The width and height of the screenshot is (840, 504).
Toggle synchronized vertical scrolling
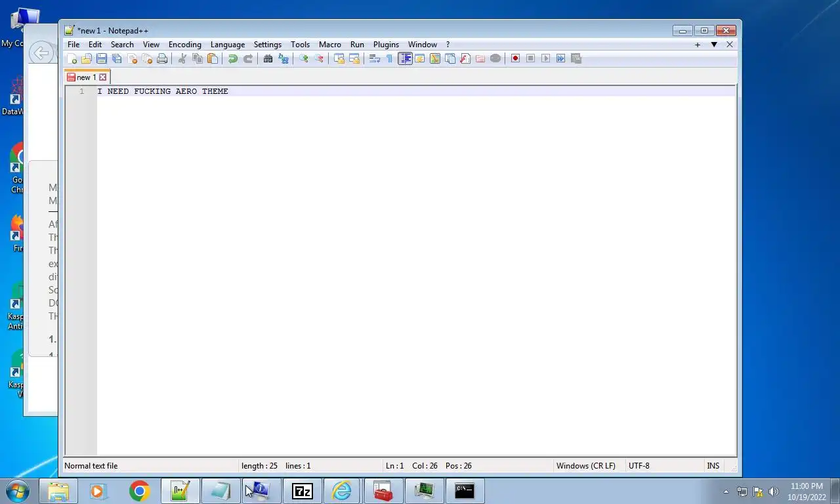339,58
